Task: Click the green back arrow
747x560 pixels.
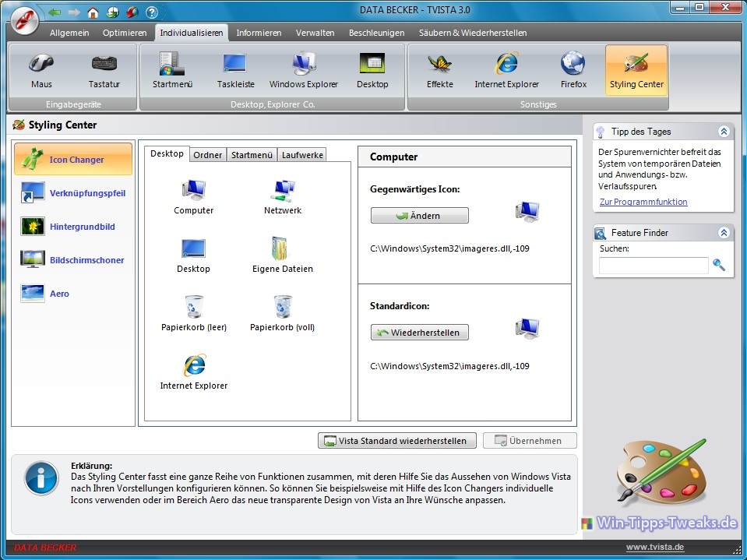Action: (x=55, y=12)
